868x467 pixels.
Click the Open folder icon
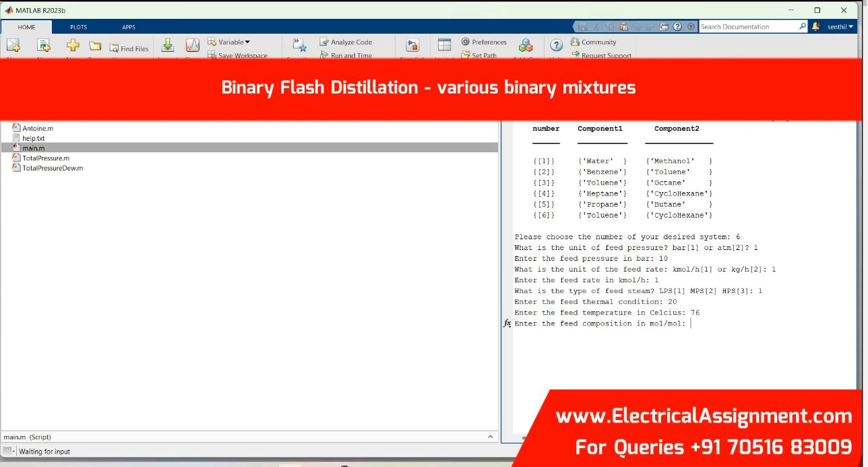96,46
